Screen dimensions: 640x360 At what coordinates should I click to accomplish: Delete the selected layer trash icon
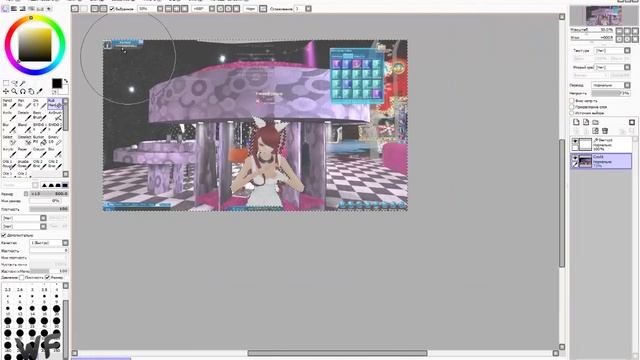[x=605, y=131]
